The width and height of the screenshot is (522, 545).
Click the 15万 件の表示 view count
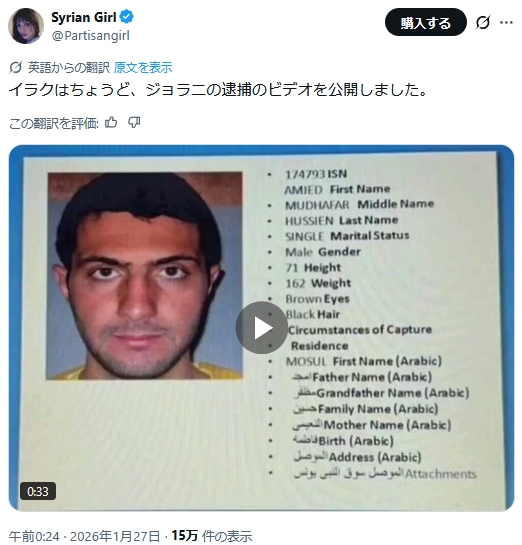click(x=212, y=536)
